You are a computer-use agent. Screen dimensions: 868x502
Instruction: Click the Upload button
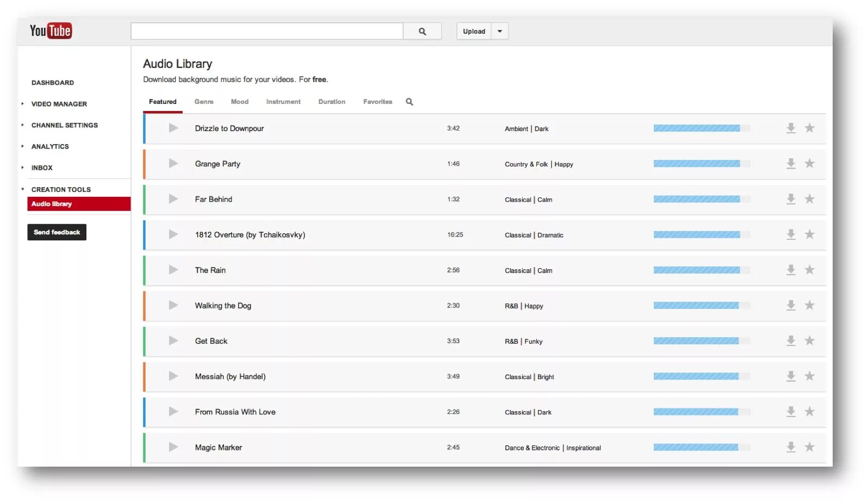point(474,32)
